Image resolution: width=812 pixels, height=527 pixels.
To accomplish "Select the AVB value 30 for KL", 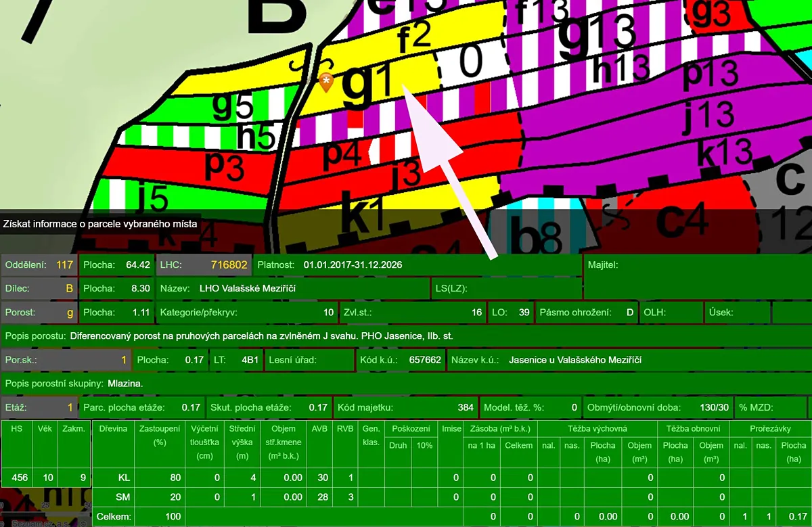I will tap(322, 478).
